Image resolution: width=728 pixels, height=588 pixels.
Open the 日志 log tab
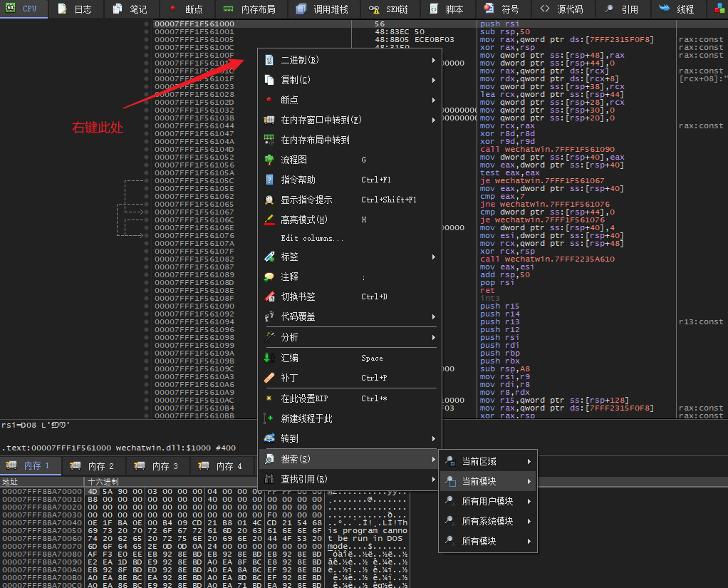tap(76, 9)
